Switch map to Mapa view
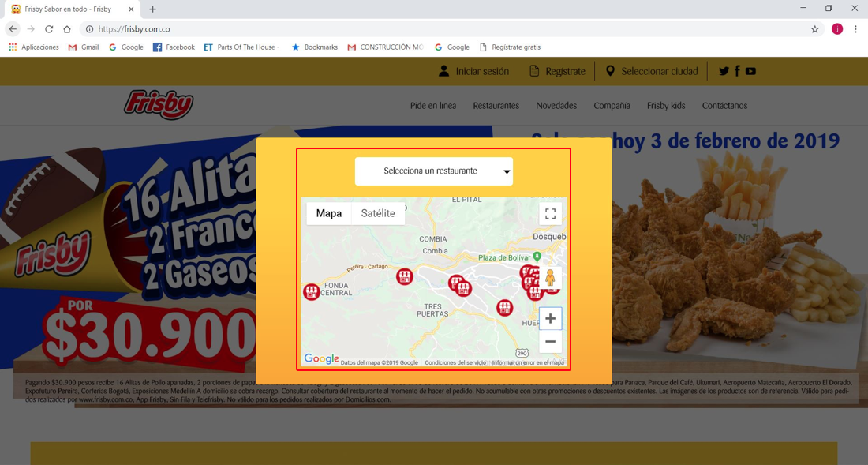This screenshot has height=465, width=868. (x=329, y=213)
